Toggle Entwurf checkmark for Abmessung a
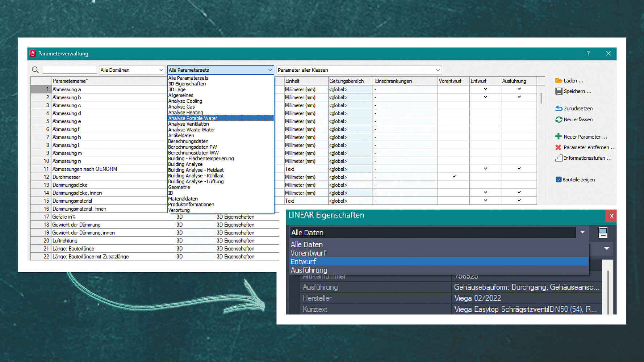The width and height of the screenshot is (644, 362). [485, 89]
